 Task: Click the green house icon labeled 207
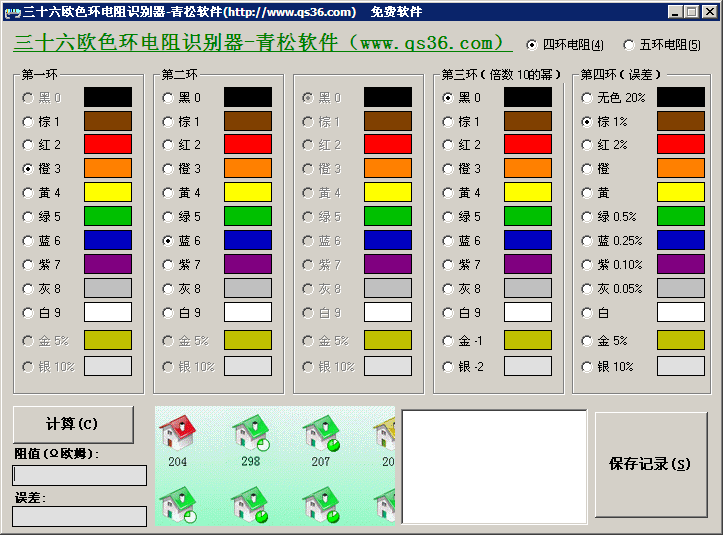(321, 433)
